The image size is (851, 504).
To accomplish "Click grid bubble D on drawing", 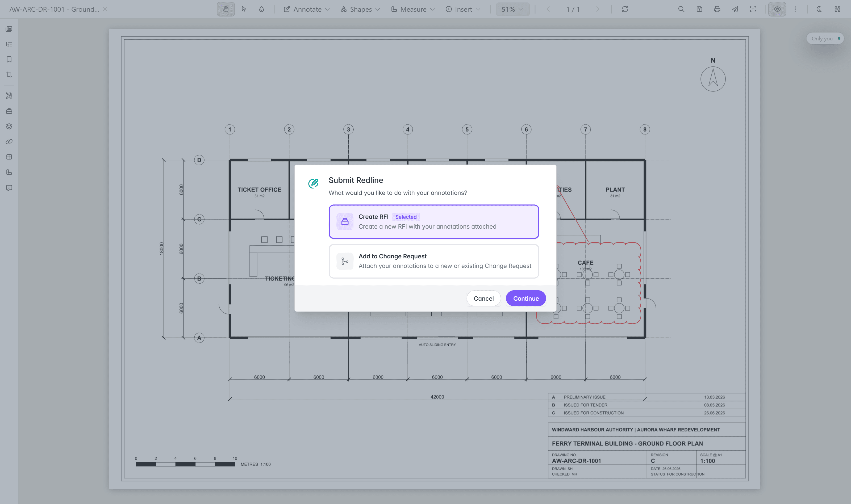I will click(x=199, y=159).
